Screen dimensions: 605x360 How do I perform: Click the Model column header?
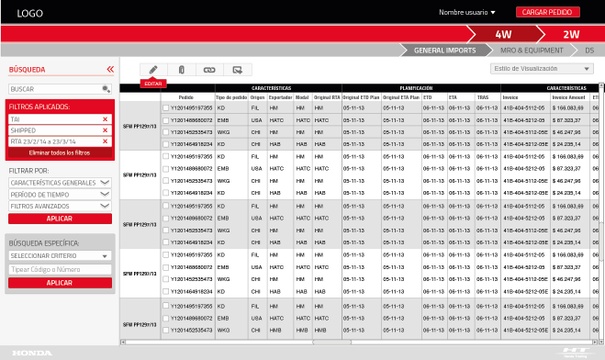(302, 97)
